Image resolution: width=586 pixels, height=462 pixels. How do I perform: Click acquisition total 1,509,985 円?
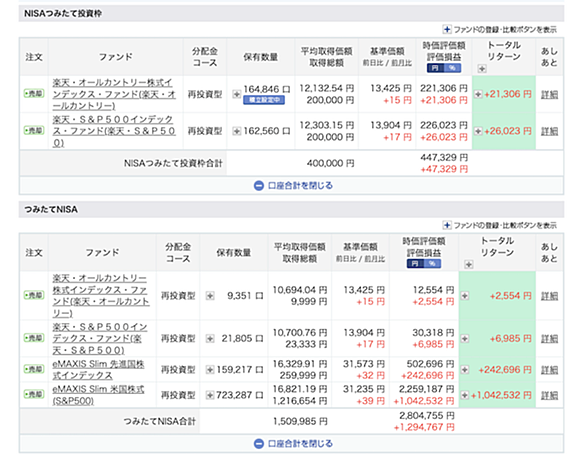(300, 422)
